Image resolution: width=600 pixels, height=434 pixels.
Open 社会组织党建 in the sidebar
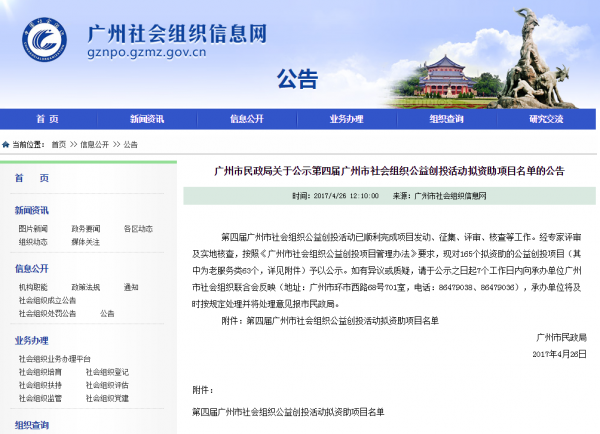(x=107, y=398)
